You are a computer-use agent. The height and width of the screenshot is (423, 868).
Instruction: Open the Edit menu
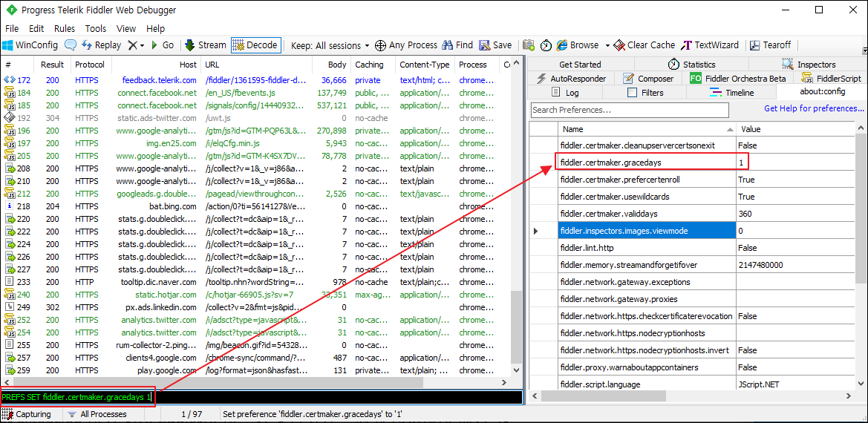tap(36, 29)
